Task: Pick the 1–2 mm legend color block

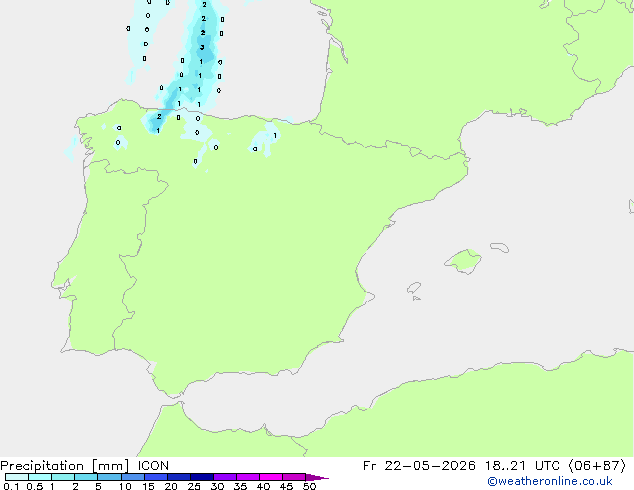Action: click(63, 477)
